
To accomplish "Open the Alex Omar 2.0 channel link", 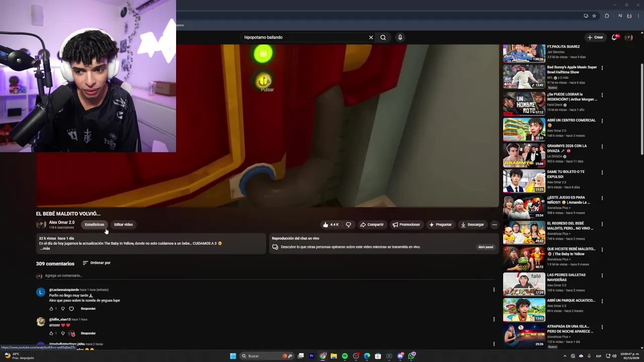I will (61, 222).
